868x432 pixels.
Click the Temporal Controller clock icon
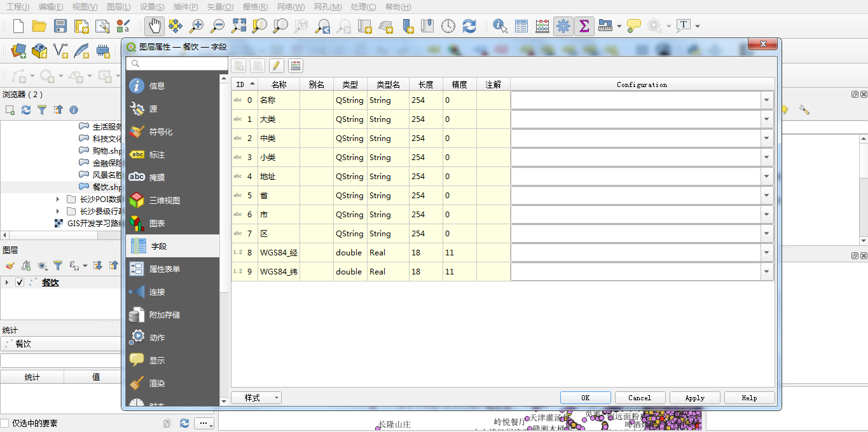click(448, 26)
